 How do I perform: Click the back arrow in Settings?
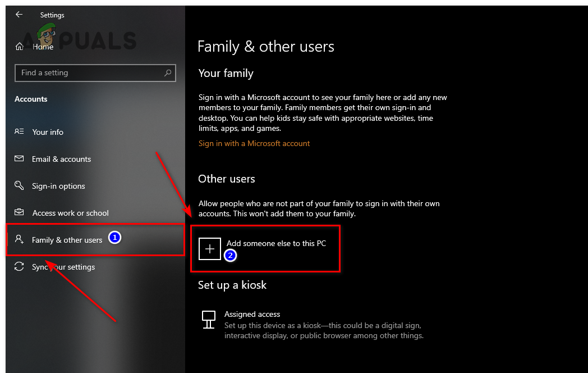tap(19, 15)
